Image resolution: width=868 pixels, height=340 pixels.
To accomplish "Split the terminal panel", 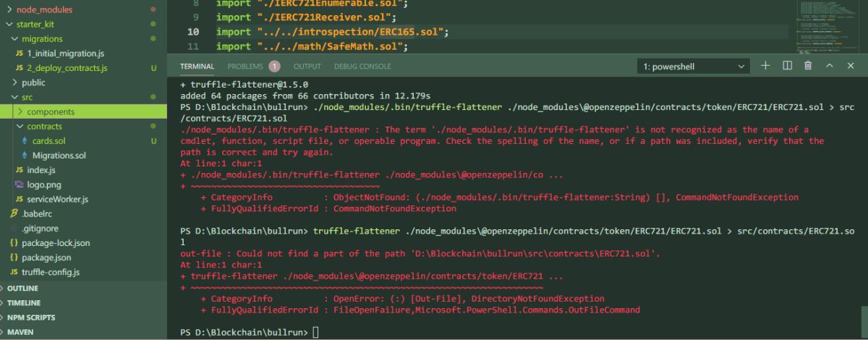I will 788,66.
